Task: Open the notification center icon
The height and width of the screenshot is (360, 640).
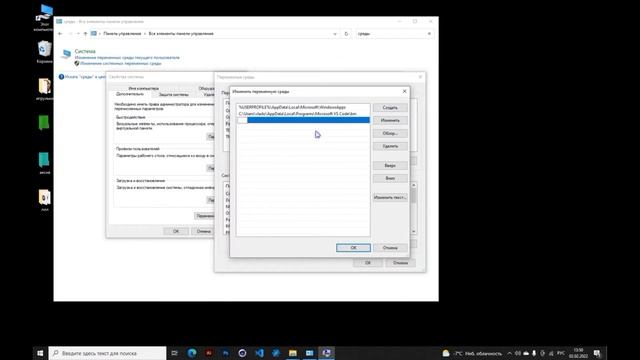Action: tap(597, 353)
